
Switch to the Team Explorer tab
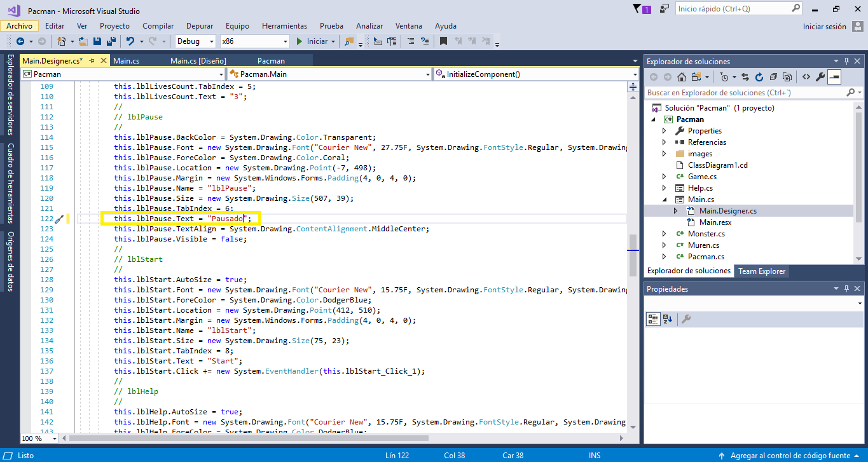(x=761, y=271)
